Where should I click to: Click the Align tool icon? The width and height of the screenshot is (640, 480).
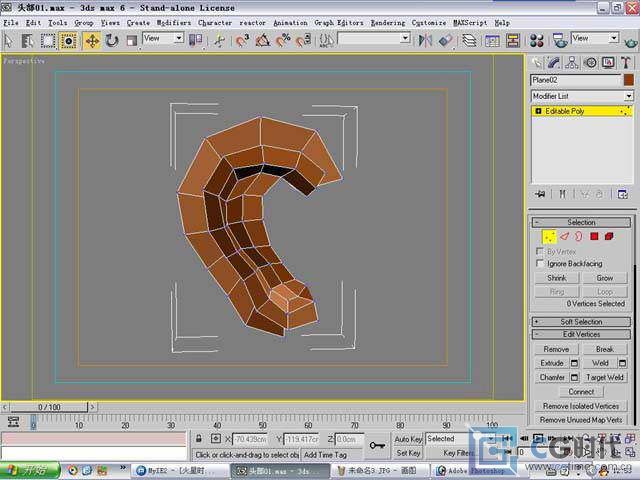446,40
